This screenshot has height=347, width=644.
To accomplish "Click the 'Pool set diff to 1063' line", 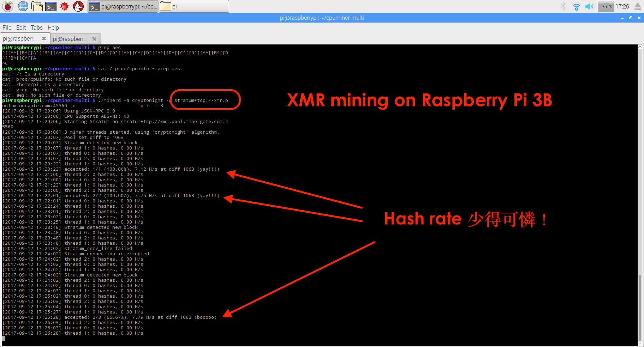I will [63, 138].
